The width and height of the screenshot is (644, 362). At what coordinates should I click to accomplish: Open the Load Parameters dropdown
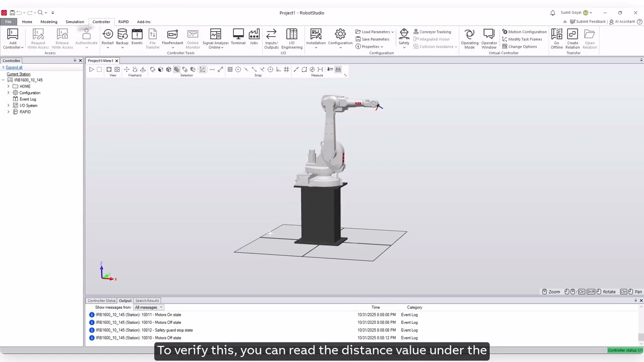pyautogui.click(x=374, y=32)
